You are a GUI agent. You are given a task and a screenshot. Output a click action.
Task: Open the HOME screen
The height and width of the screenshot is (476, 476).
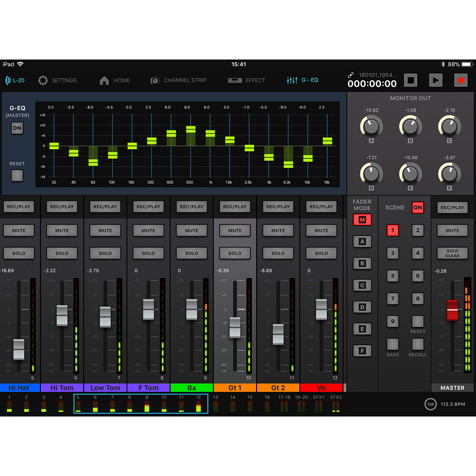pyautogui.click(x=115, y=80)
